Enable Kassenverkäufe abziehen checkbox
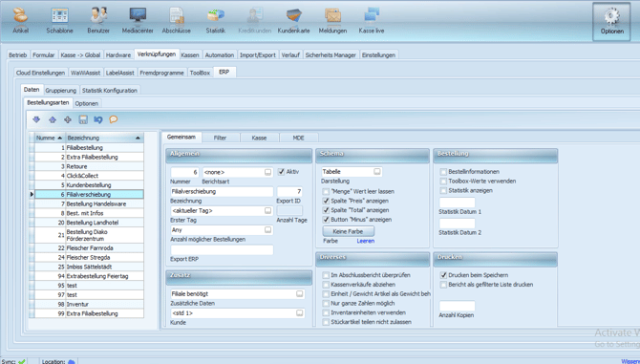640x364 pixels. click(x=326, y=285)
